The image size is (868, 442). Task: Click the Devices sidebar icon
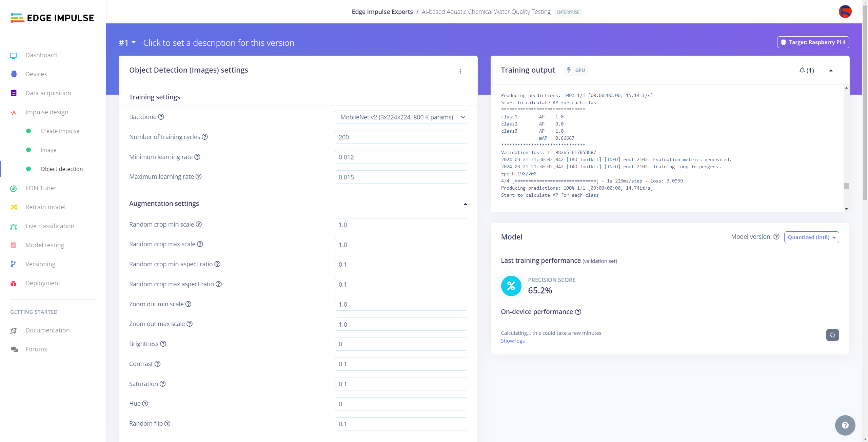(x=14, y=74)
